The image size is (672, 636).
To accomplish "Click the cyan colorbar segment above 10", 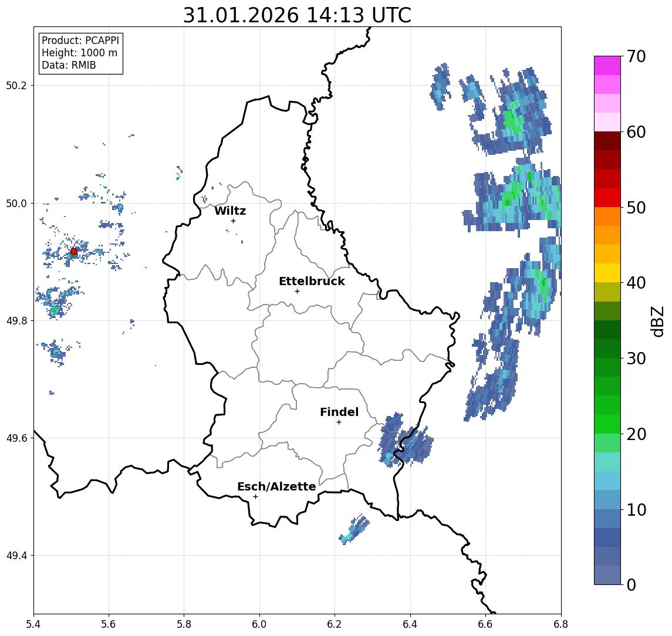I will tap(607, 481).
